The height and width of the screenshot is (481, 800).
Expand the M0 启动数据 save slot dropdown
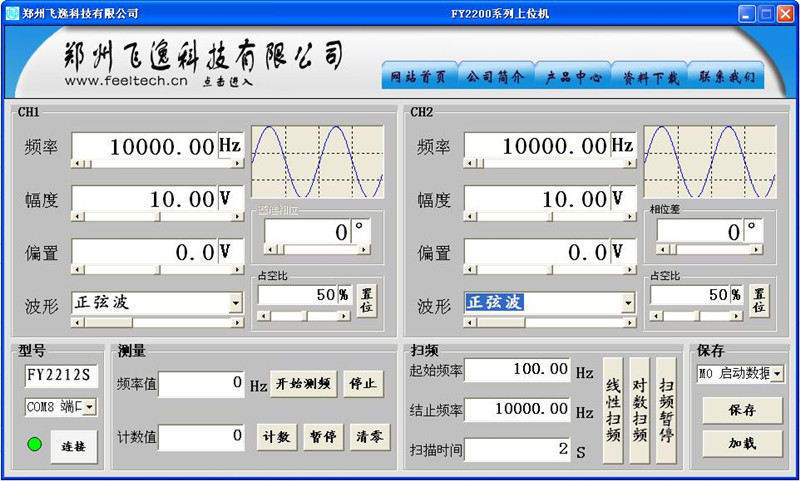coord(777,373)
